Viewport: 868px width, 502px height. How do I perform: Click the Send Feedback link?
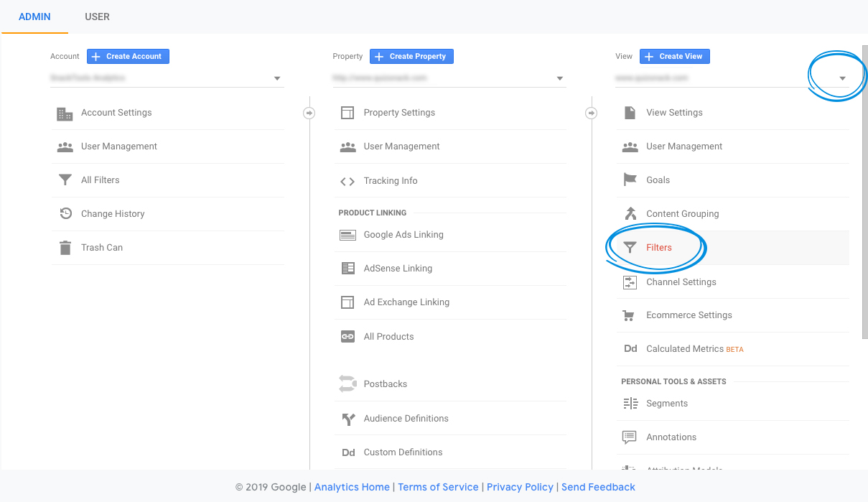point(598,487)
